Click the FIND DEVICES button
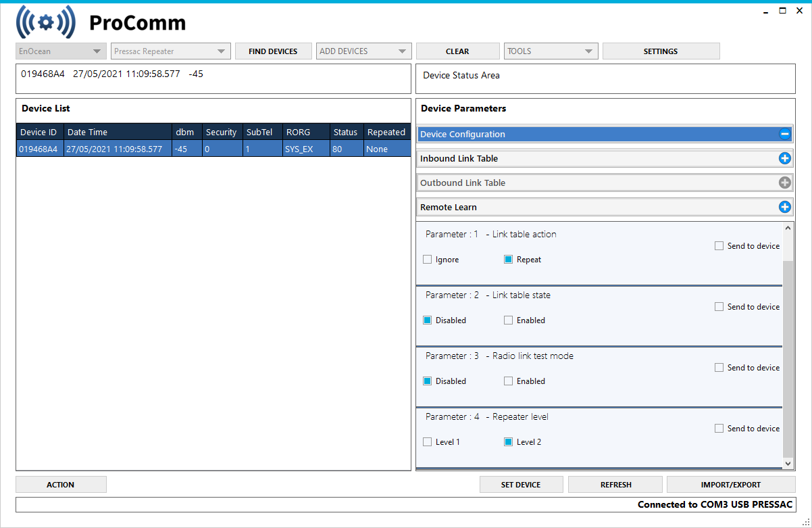Image resolution: width=812 pixels, height=528 pixels. (x=273, y=51)
